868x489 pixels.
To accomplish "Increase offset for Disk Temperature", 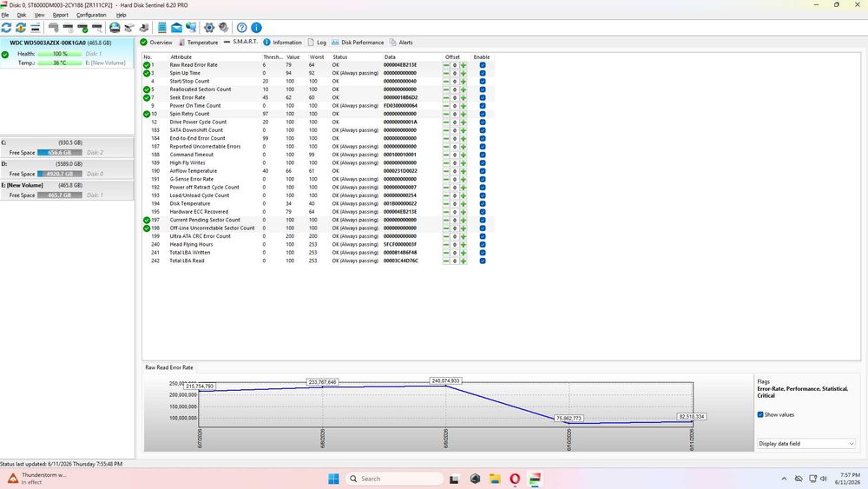I will pos(464,204).
